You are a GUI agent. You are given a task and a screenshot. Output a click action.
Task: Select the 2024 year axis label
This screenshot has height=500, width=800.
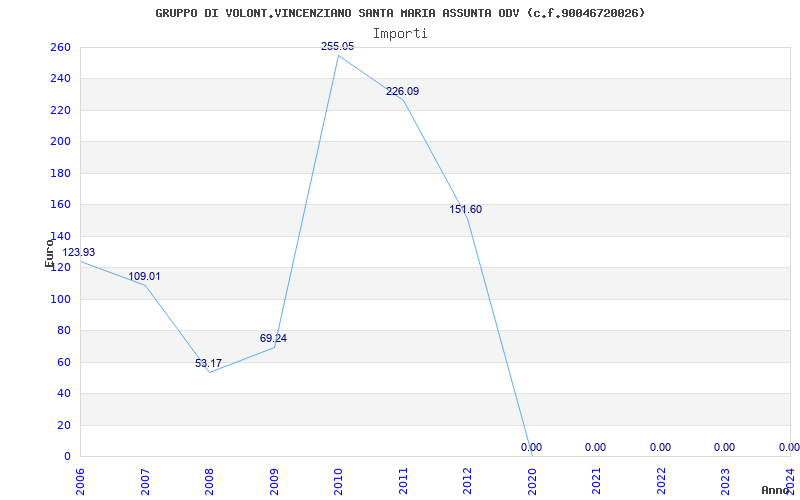(x=790, y=482)
